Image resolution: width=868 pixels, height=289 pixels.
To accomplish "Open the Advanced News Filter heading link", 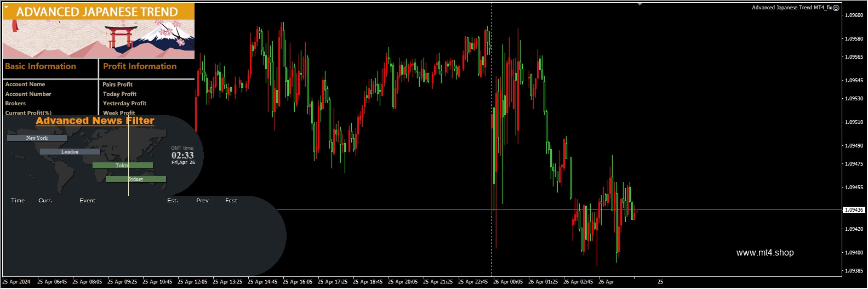I will [x=95, y=121].
